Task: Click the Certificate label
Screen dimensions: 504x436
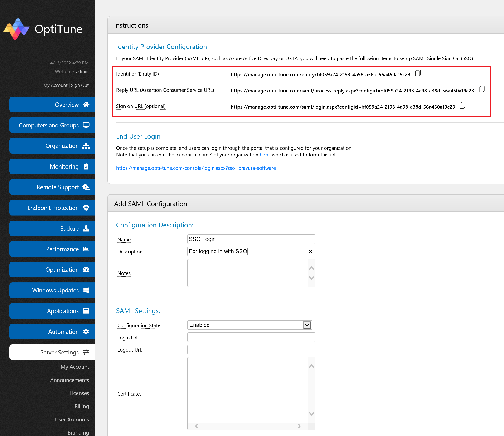Action: [129, 394]
